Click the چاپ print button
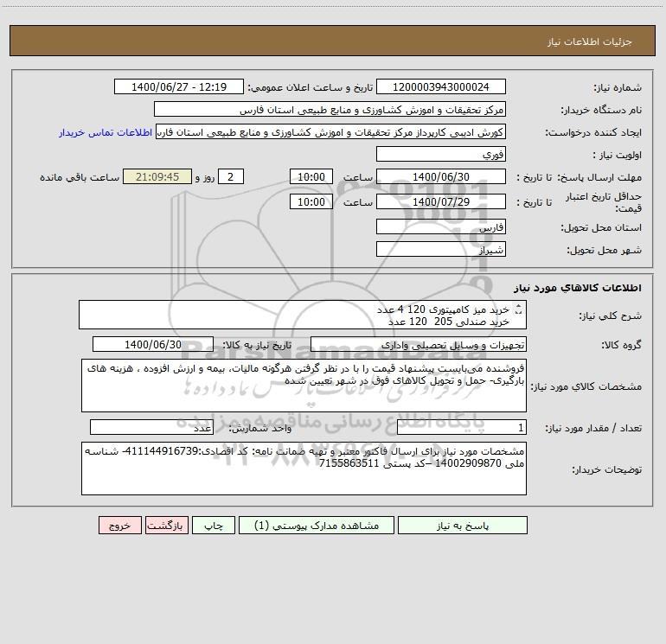The width and height of the screenshot is (666, 644). pyautogui.click(x=214, y=526)
